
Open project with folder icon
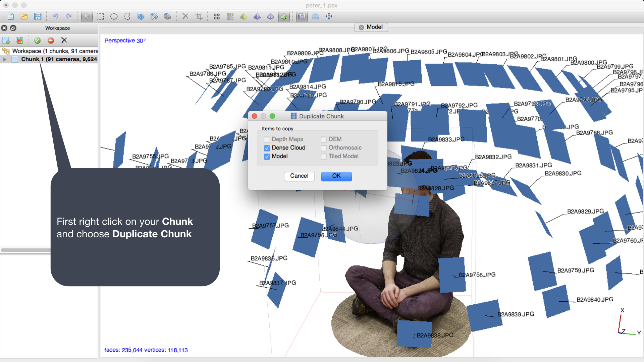click(x=24, y=16)
